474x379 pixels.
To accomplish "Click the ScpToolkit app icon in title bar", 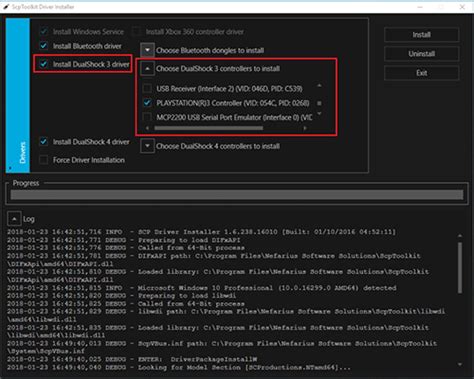I will click(x=5, y=7).
